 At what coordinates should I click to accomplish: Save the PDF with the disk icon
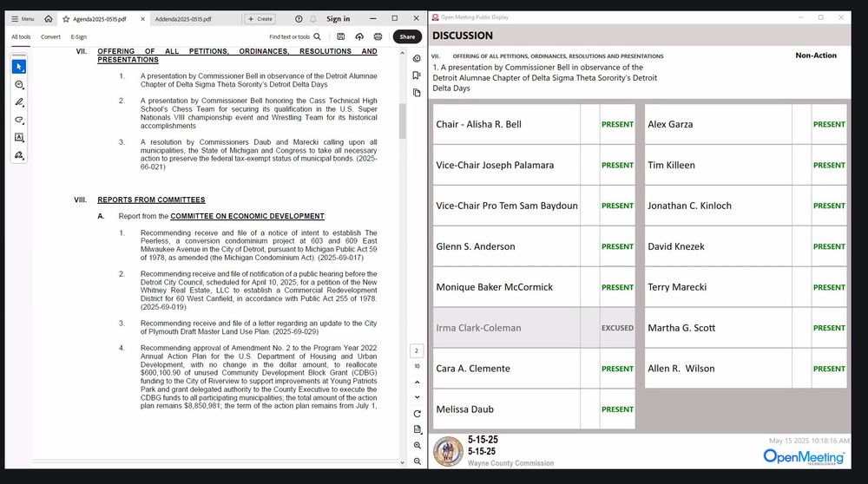click(341, 36)
